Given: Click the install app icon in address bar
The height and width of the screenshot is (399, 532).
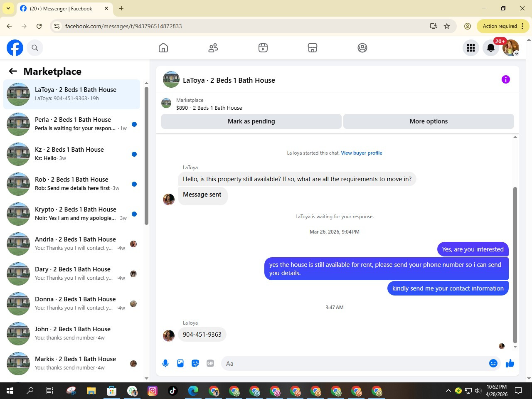Looking at the screenshot, I should [x=433, y=26].
